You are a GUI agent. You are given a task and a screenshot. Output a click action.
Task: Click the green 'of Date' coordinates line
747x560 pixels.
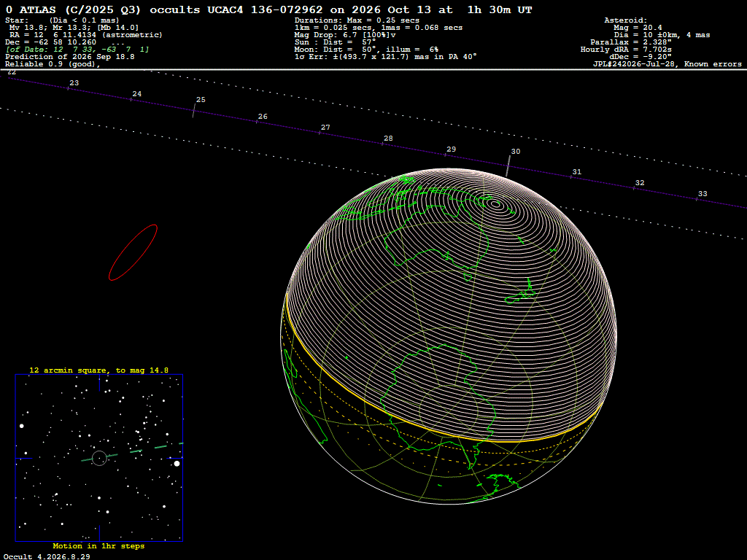click(77, 50)
